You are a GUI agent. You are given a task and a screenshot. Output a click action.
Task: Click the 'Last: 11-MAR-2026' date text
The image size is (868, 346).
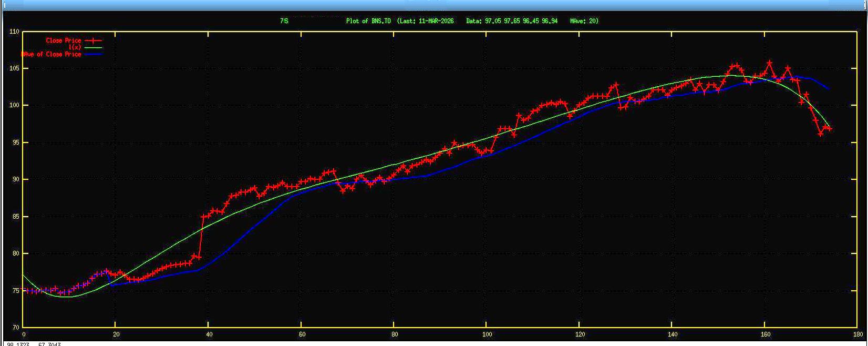(x=426, y=21)
